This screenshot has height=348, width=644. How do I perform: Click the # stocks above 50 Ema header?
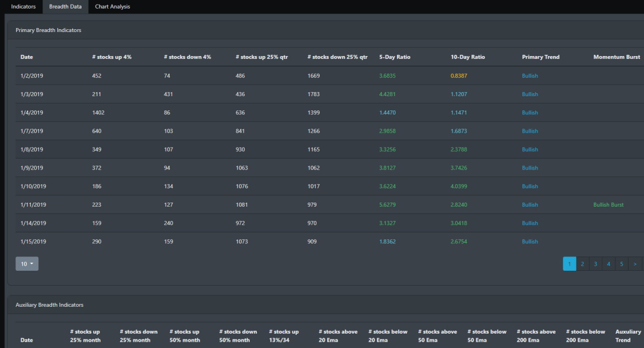[437, 336]
